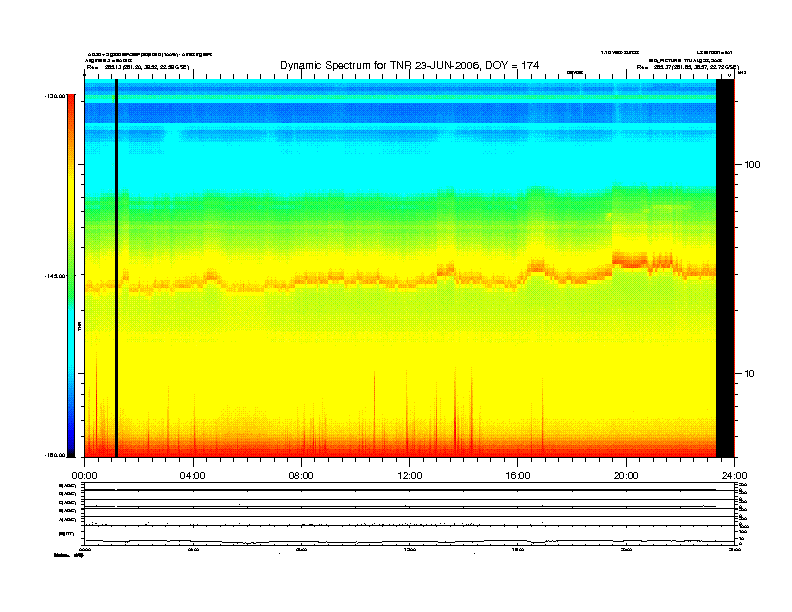Click the 04:00 time axis label
792x612 pixels.
[193, 476]
